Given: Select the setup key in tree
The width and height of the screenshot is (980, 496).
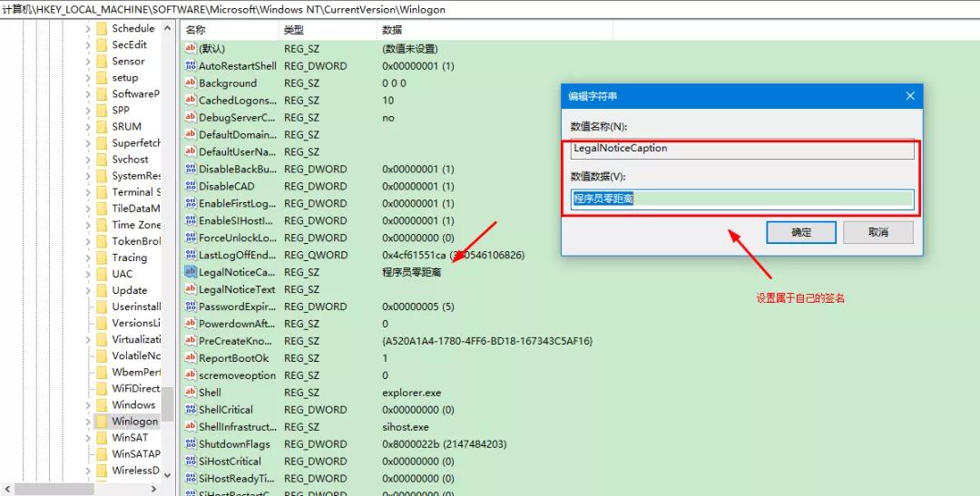Looking at the screenshot, I should [125, 77].
